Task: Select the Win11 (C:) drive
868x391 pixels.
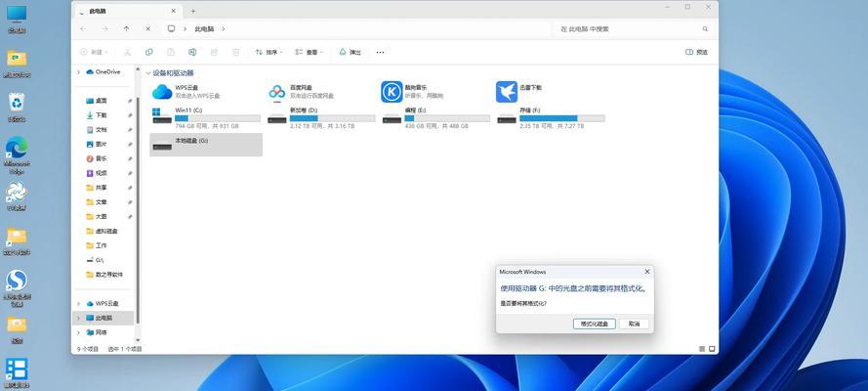Action: [x=206, y=118]
